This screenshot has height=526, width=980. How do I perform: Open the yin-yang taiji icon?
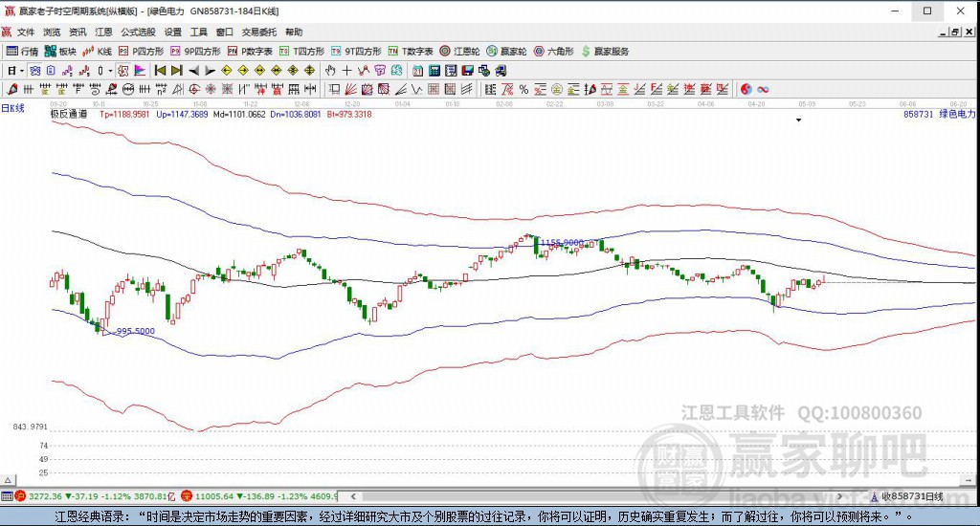746,89
